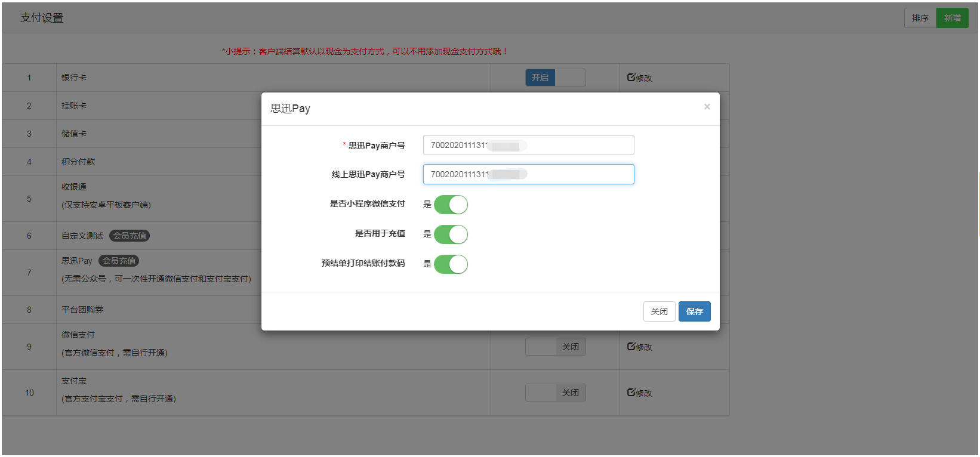Click the 关闭 button in the dialog footer
980x457 pixels.
click(x=659, y=311)
